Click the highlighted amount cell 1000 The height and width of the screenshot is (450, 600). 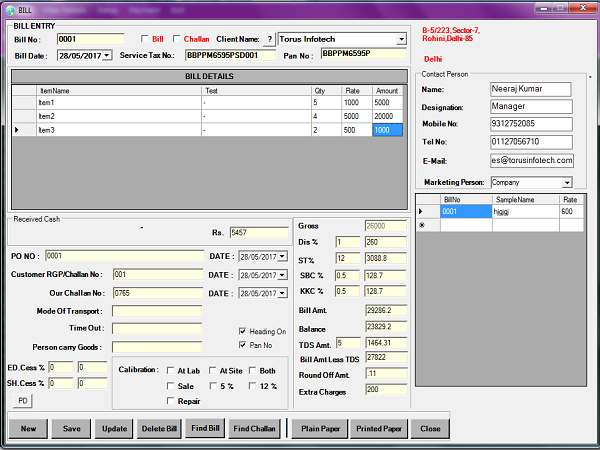click(x=387, y=130)
